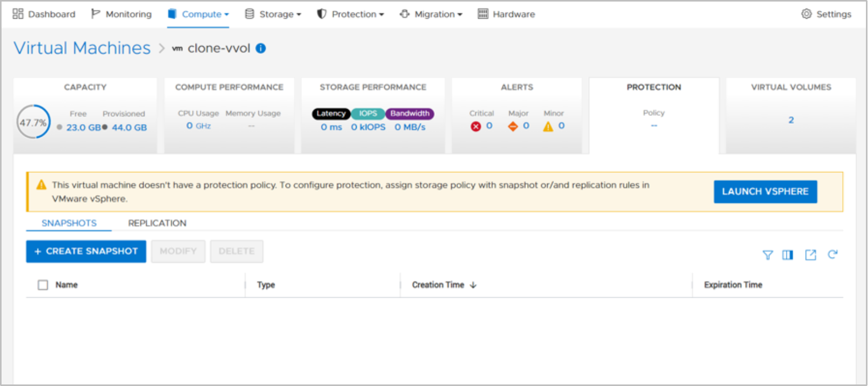Click the warning triangle icon in the banner
The image size is (868, 386).
point(42,185)
